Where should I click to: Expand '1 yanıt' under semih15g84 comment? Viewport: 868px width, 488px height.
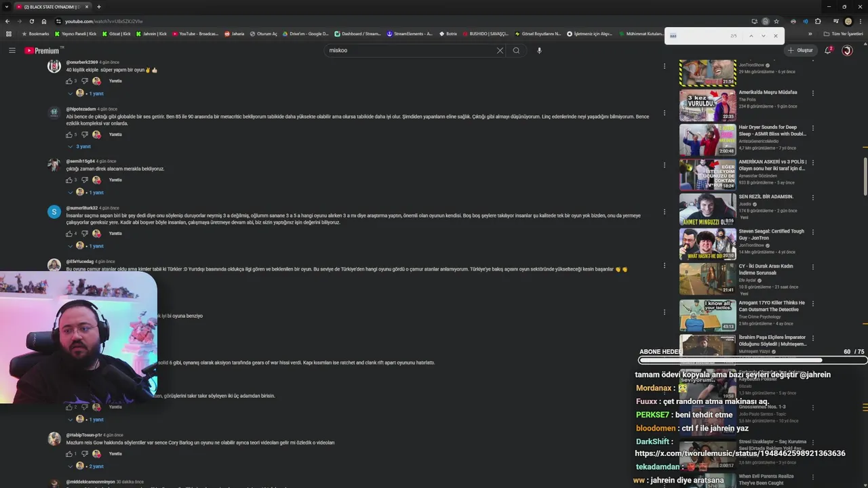(85, 192)
